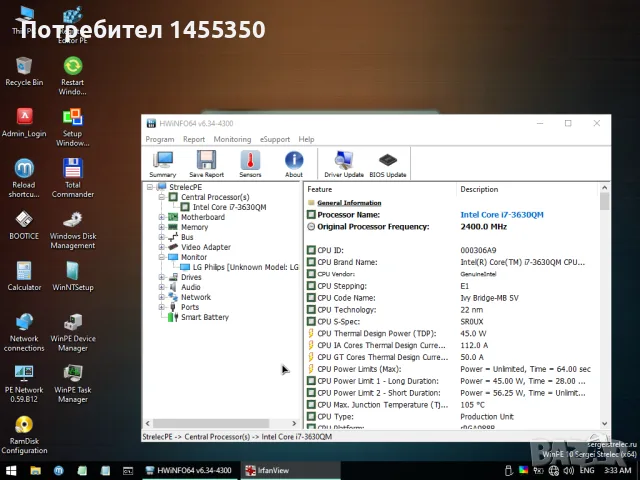Viewport: 640px width, 480px height.
Task: Open Total Commander desktop icon
Action: (73, 178)
